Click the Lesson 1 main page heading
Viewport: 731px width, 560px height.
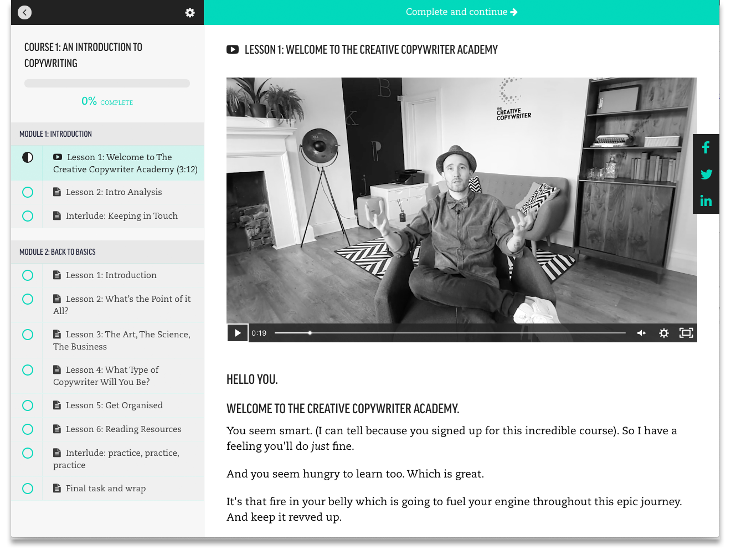pyautogui.click(x=371, y=50)
